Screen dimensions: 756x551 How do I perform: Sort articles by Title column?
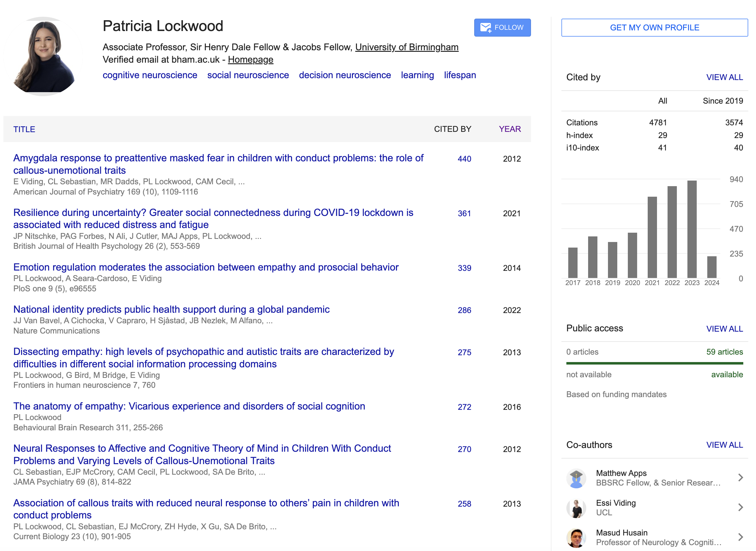pyautogui.click(x=24, y=129)
